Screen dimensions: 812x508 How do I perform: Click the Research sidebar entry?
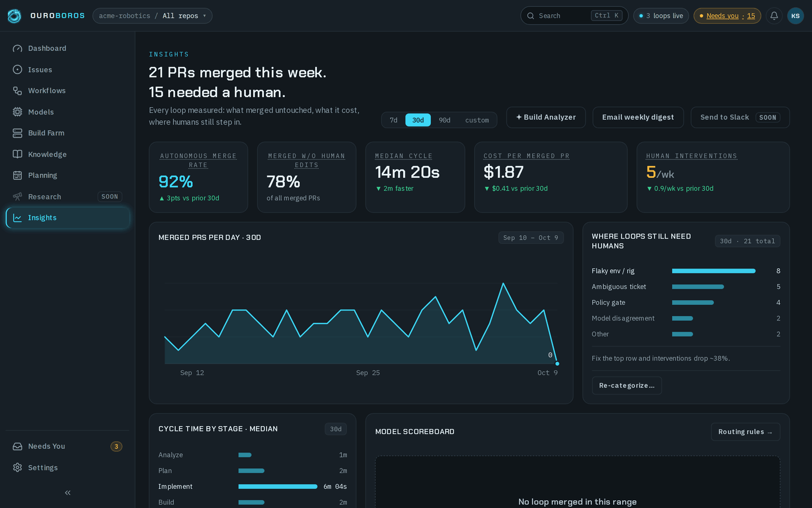click(x=68, y=196)
